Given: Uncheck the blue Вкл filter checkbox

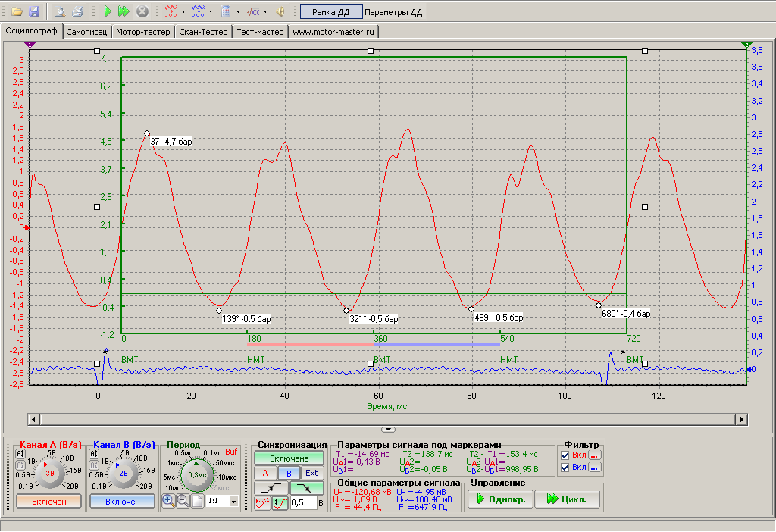Looking at the screenshot, I should 565,468.
